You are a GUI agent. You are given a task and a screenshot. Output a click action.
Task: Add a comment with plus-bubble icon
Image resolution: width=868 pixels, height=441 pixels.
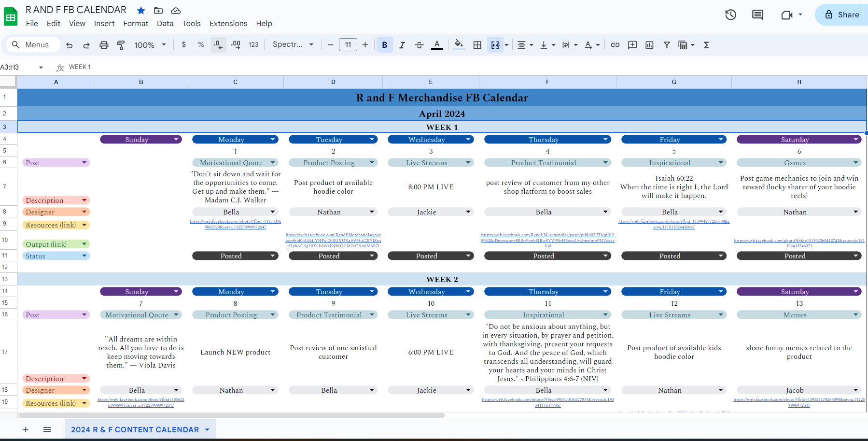tap(632, 45)
